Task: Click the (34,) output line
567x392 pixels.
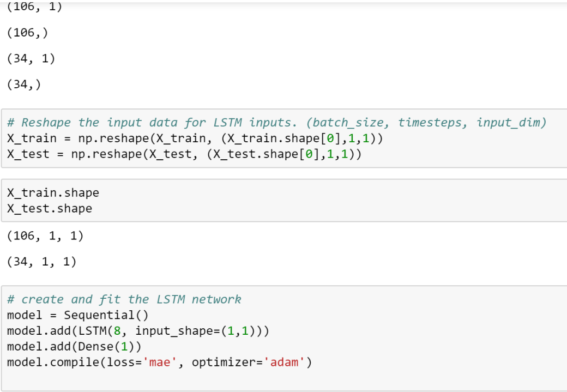Action: pyautogui.click(x=24, y=85)
